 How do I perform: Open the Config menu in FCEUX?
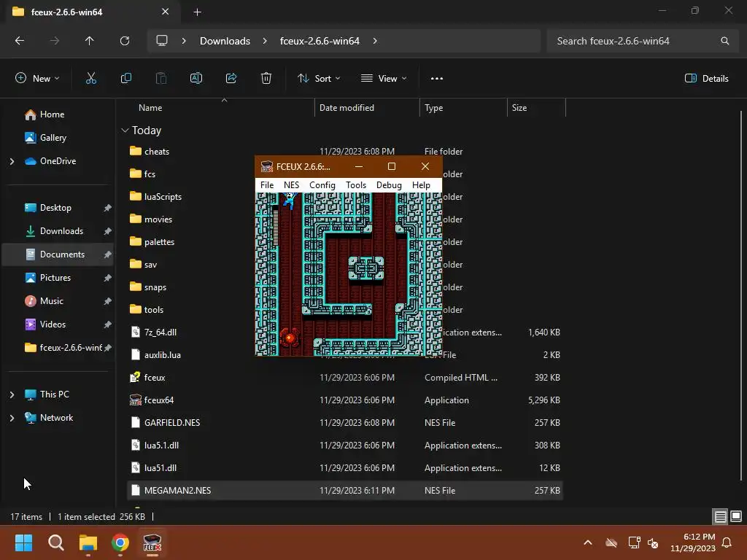coord(322,185)
